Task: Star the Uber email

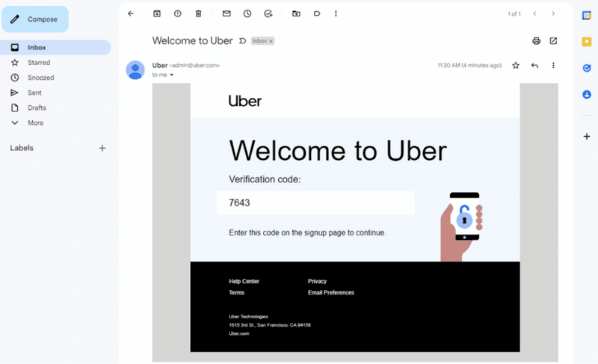Action: tap(516, 66)
